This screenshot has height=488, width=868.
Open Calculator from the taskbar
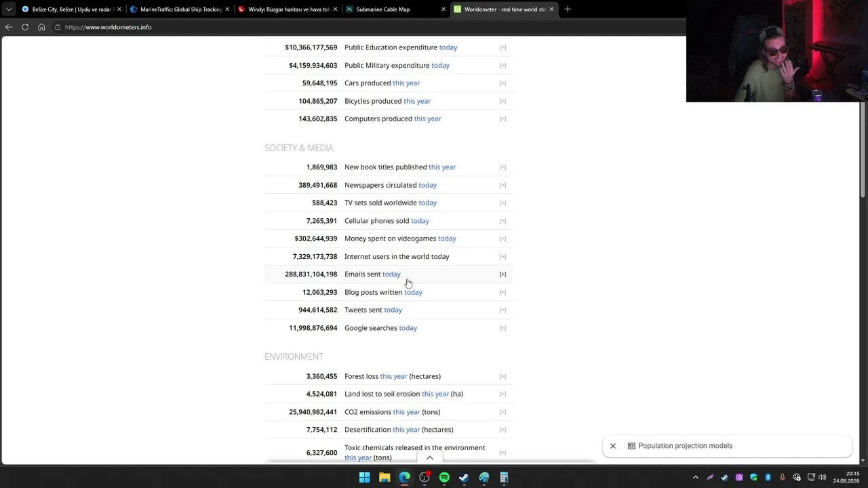point(504,478)
